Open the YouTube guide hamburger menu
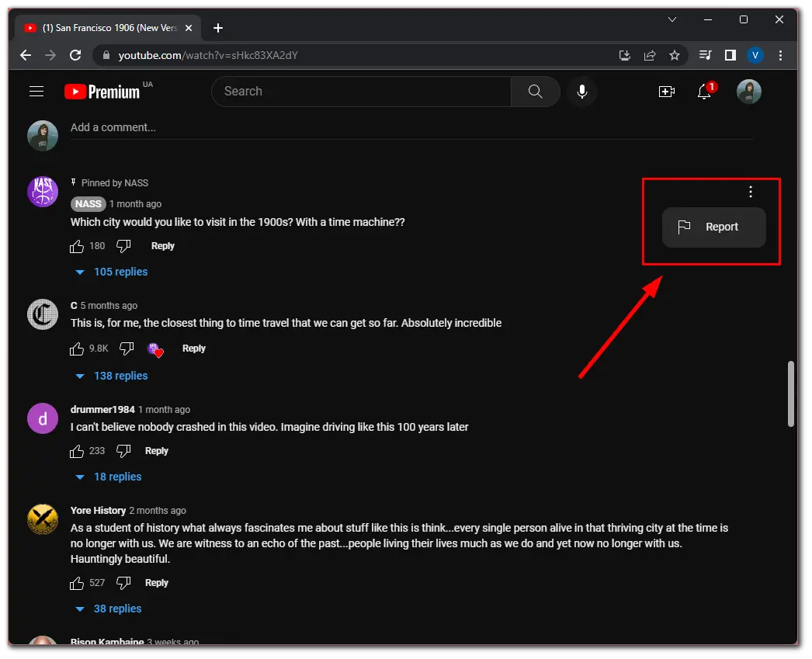The image size is (812, 659). coord(36,92)
